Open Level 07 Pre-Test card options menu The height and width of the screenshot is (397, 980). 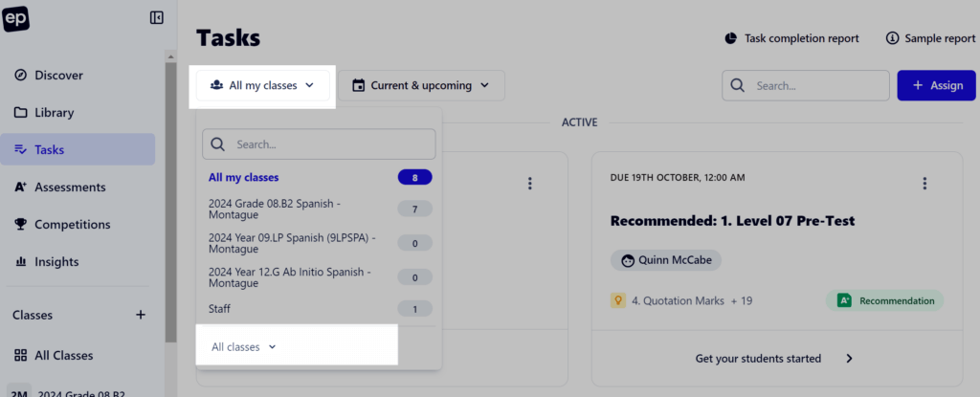tap(924, 183)
